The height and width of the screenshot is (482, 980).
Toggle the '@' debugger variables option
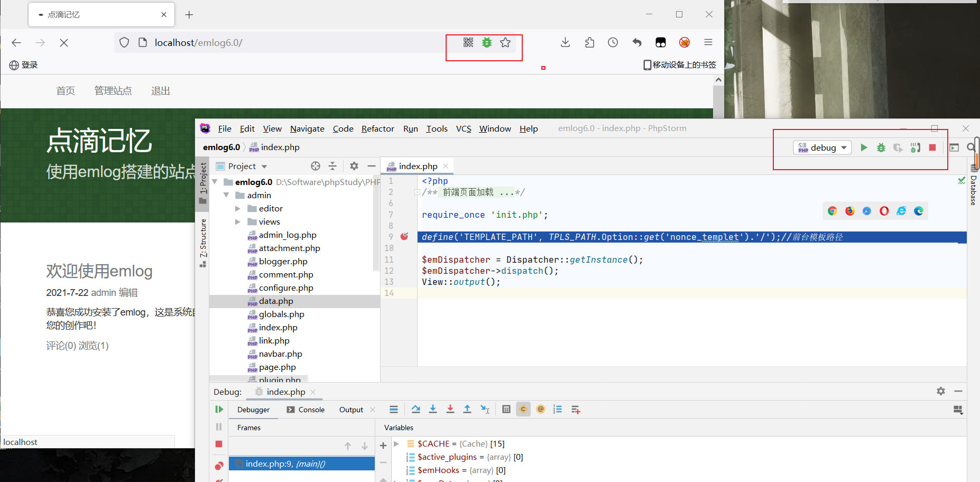coord(541,409)
